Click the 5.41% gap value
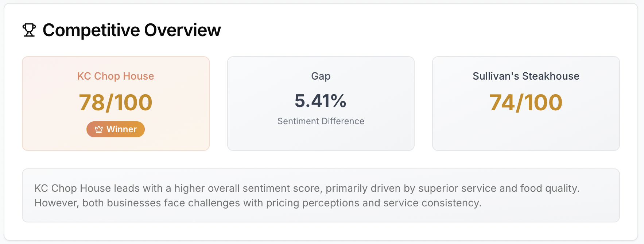 pyautogui.click(x=321, y=101)
